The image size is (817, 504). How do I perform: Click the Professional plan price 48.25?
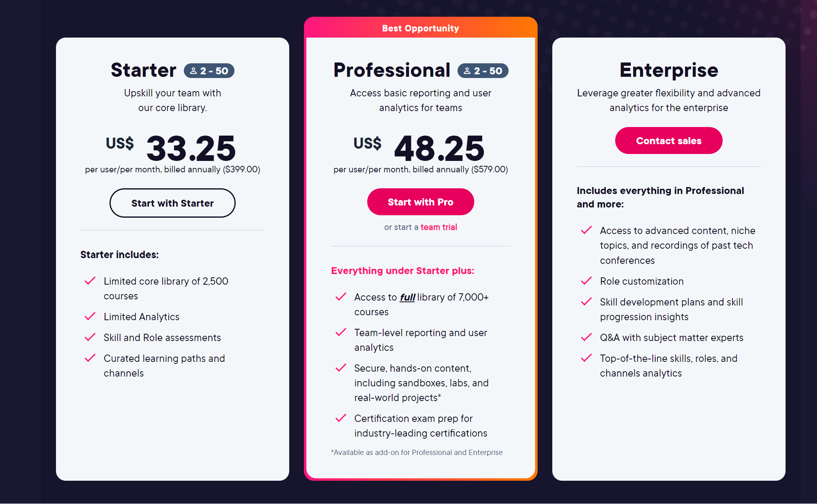[x=439, y=148]
